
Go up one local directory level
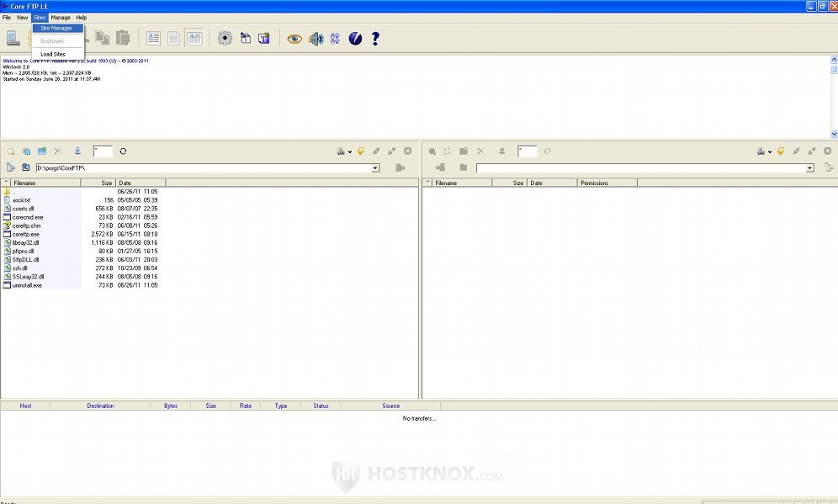tap(25, 167)
